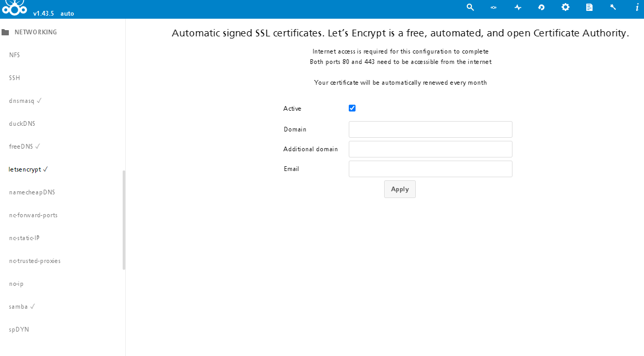Open nc-forward-ports option
Image resolution: width=644 pixels, height=356 pixels.
click(x=33, y=215)
